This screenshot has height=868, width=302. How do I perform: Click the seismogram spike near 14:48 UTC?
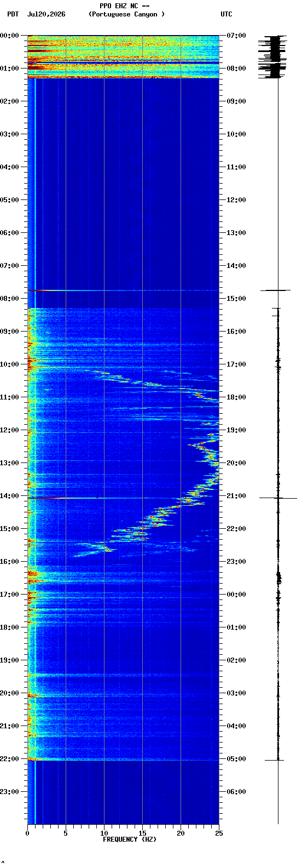coord(275,290)
